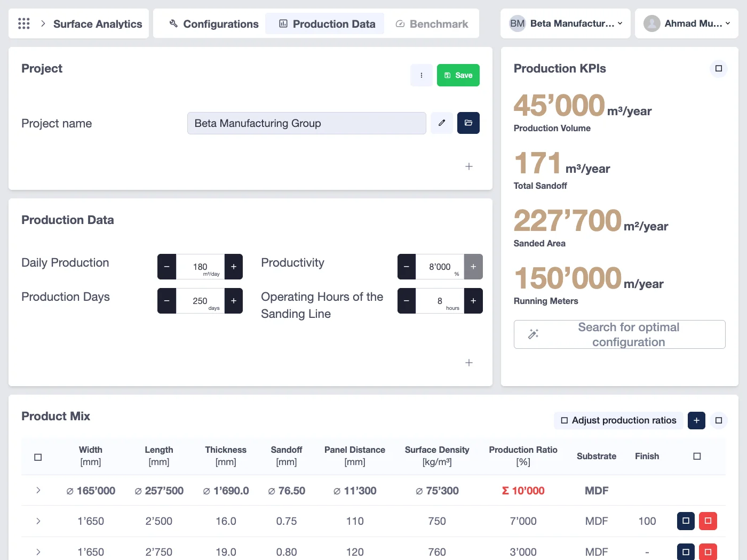Click the Production Ratio [%] column header
This screenshot has height=560, width=747.
[x=523, y=456]
